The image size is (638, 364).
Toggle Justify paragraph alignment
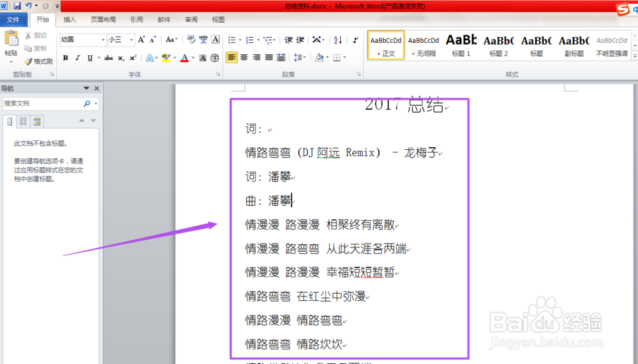click(269, 57)
